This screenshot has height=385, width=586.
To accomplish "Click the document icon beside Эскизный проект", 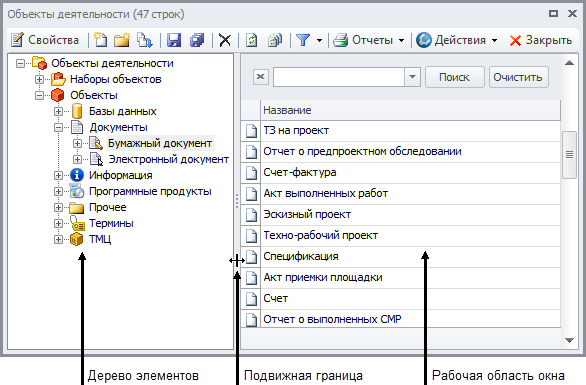I will (251, 215).
